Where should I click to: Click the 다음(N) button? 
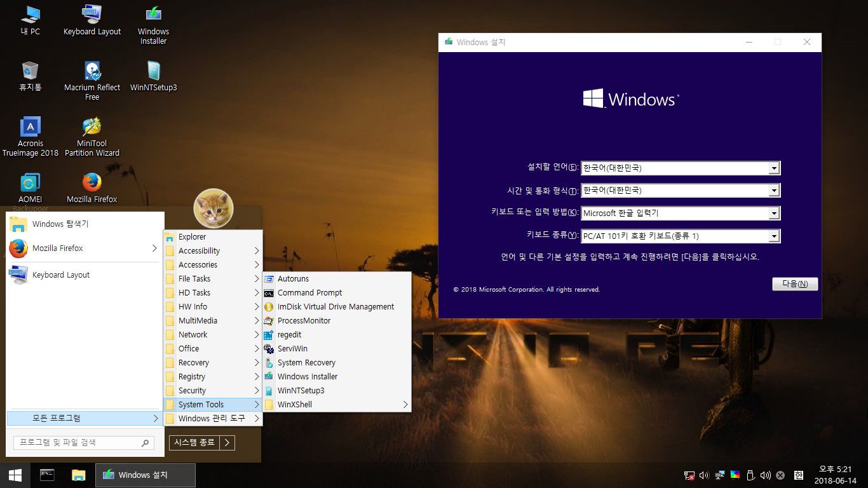(795, 284)
